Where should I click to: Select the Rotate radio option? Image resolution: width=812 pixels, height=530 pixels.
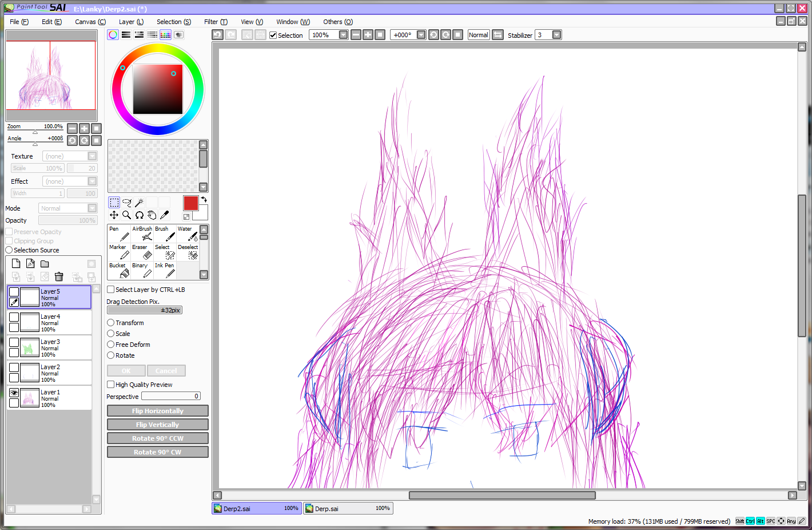click(x=111, y=355)
